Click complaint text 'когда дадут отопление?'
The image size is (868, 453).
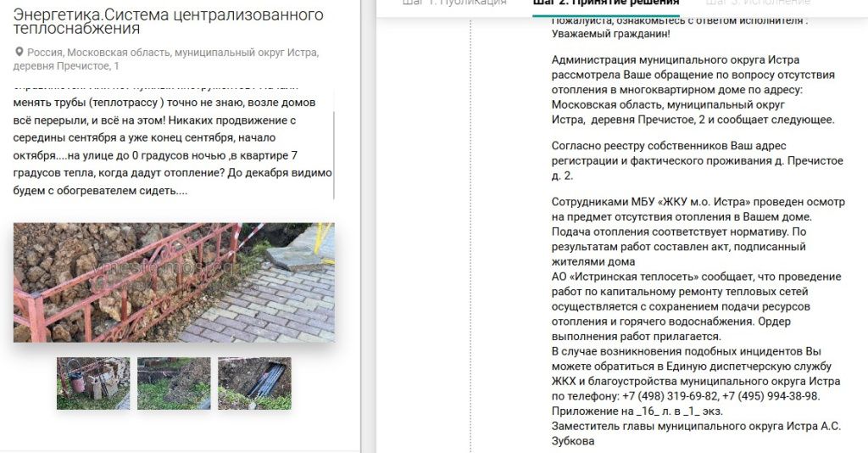pos(161,173)
